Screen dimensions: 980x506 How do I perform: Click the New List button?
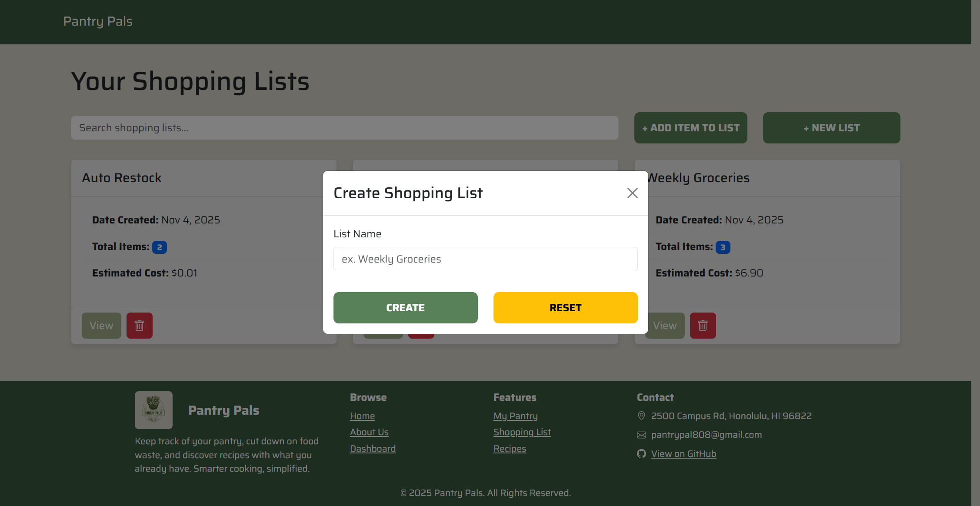click(x=831, y=127)
